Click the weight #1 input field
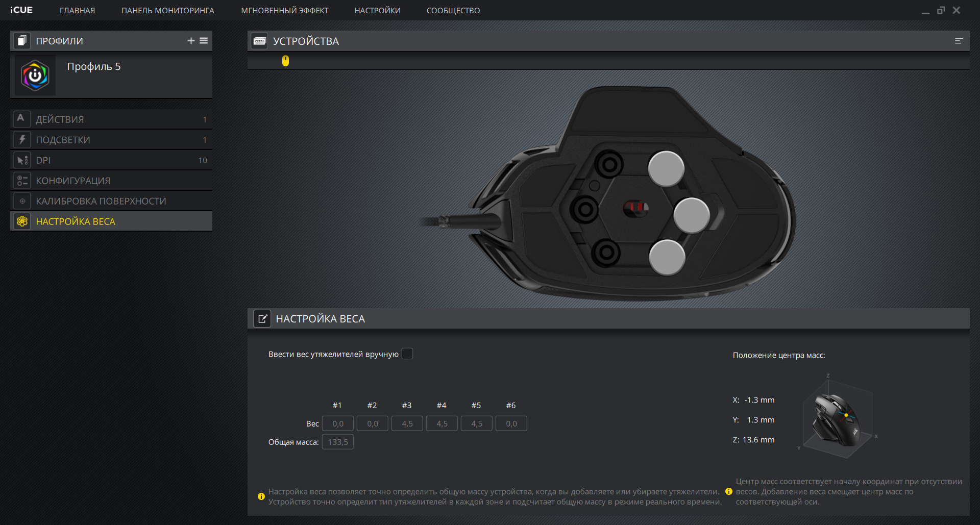 [337, 423]
